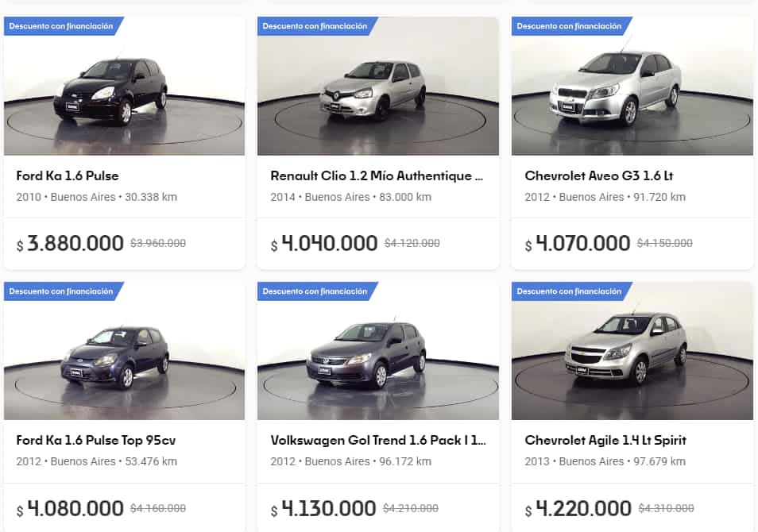Open the Ford Ka 1.6 Pulse listing

click(68, 175)
